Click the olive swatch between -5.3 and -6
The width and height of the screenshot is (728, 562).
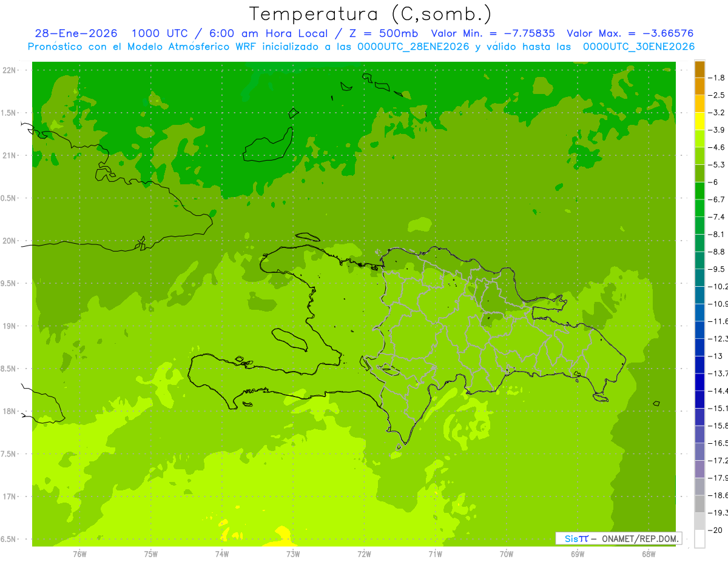pyautogui.click(x=699, y=173)
